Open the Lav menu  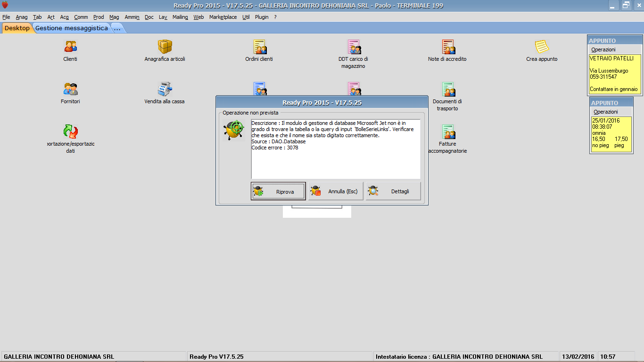pyautogui.click(x=163, y=17)
